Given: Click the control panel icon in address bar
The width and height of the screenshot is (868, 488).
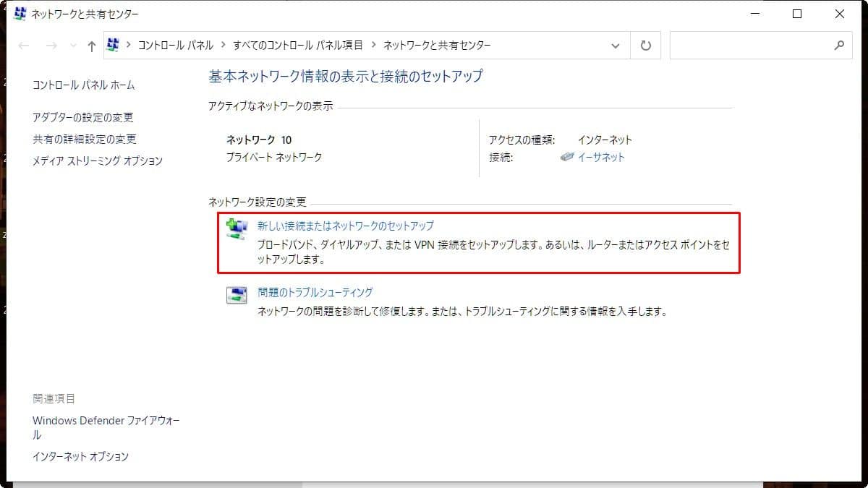Looking at the screenshot, I should pos(113,45).
